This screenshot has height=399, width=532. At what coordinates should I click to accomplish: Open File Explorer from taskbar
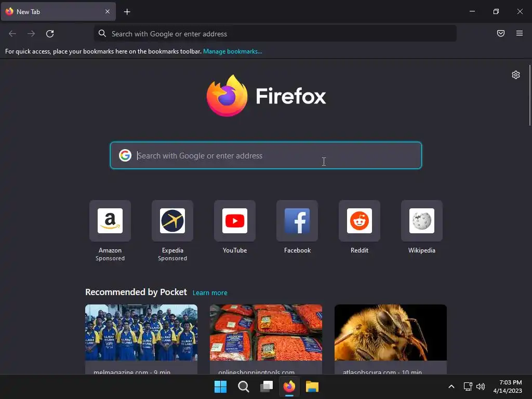click(x=312, y=387)
